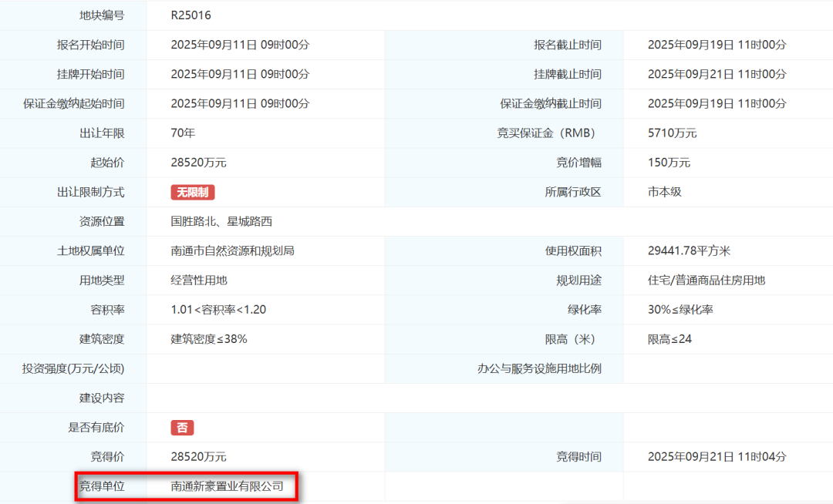
Task: Click the 报名截止时间 value 2025年09月19日 11时00分
Action: coord(717,45)
